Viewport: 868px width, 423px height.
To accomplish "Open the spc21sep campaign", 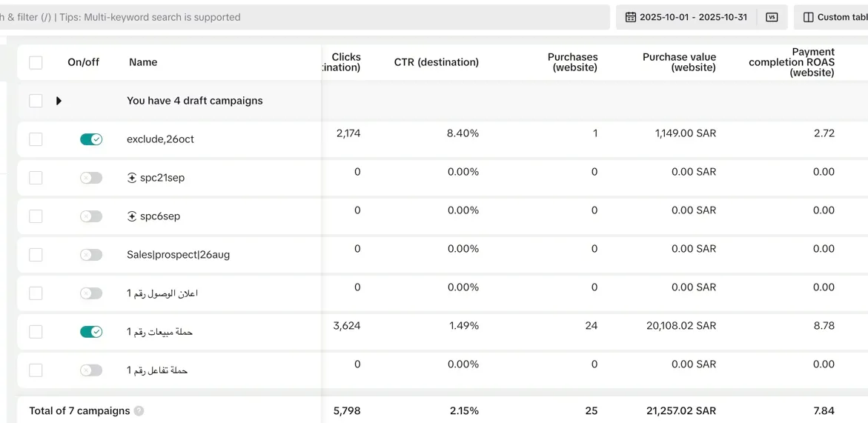I will pos(162,178).
